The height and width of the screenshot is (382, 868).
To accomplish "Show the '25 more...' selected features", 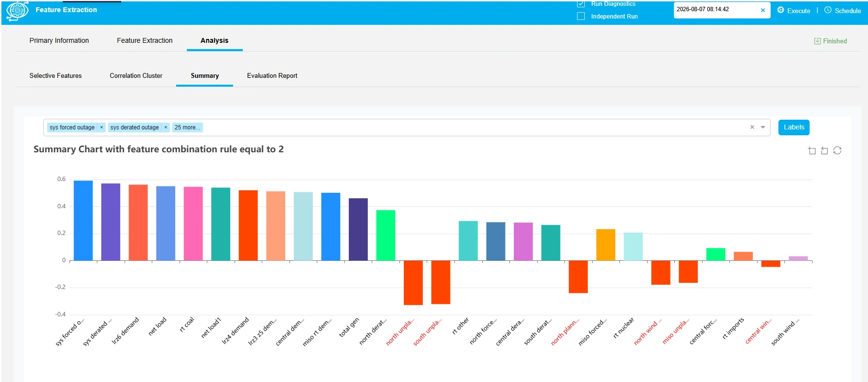I will (x=187, y=127).
